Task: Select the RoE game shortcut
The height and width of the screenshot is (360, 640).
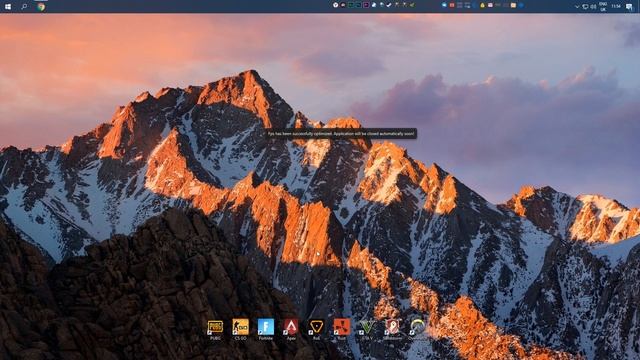Action: (x=316, y=329)
